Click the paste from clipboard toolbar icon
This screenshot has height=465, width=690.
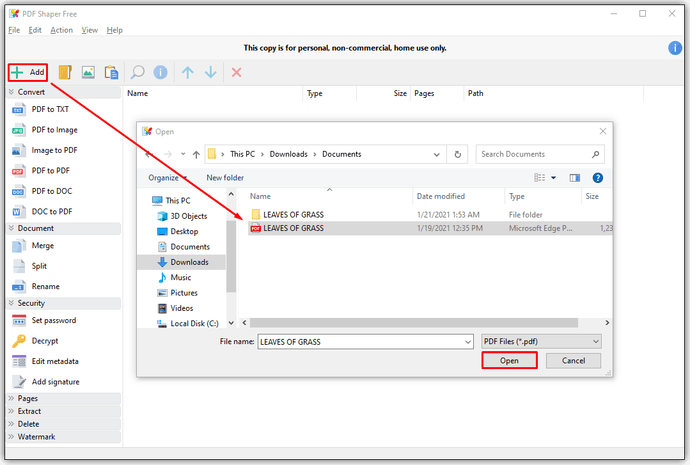(x=111, y=72)
